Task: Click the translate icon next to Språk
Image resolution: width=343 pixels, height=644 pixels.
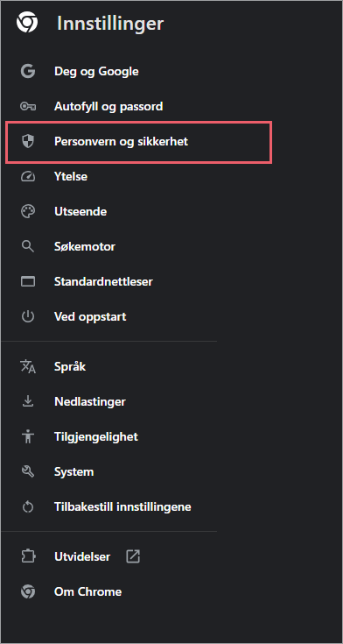Action: [x=28, y=366]
